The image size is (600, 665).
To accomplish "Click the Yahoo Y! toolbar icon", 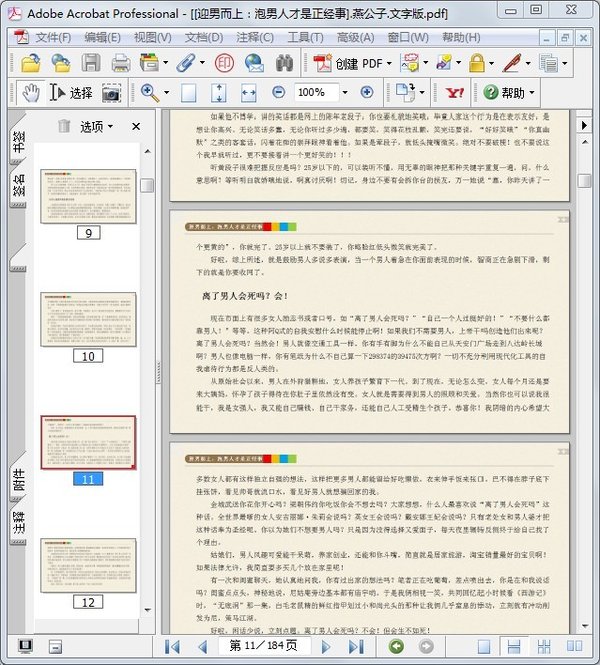I will click(x=455, y=92).
